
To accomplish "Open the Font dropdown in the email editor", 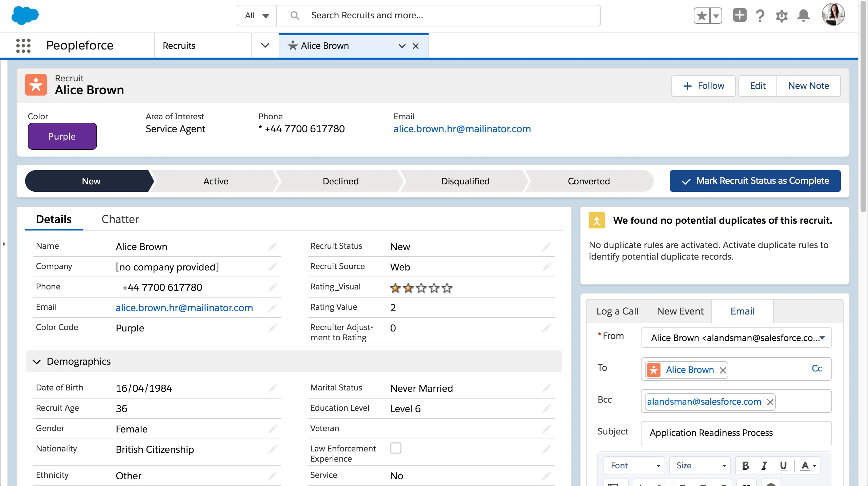I will (634, 466).
